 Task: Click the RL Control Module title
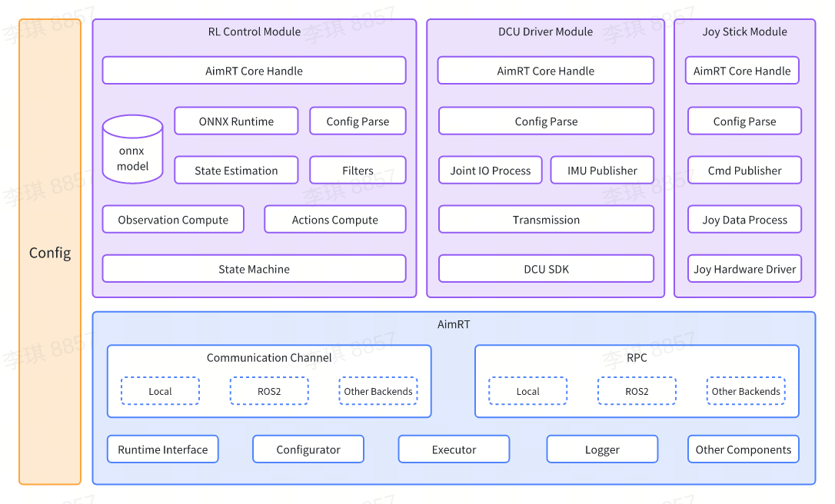coord(254,32)
